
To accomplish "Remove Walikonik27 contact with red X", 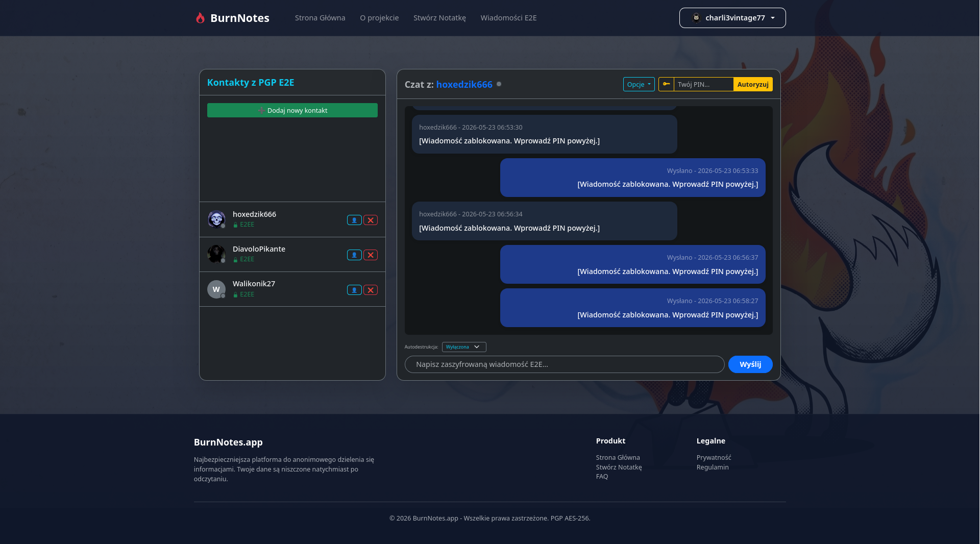I will pyautogui.click(x=371, y=290).
